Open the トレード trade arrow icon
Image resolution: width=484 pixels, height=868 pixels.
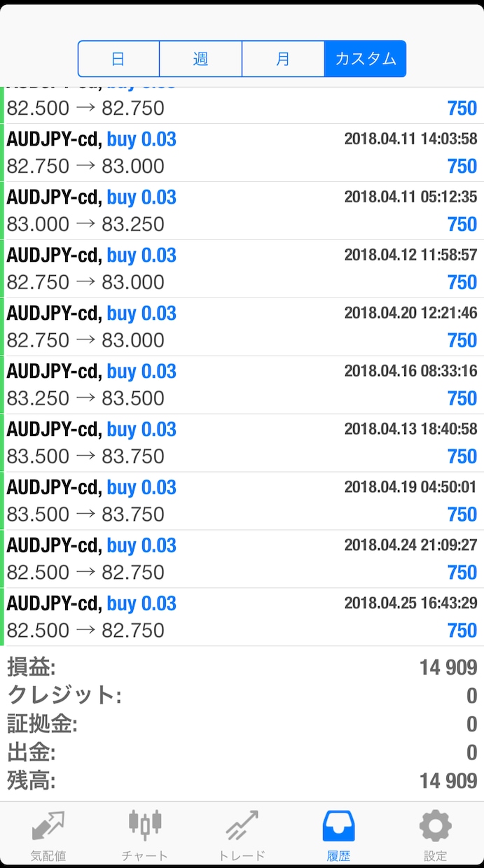242,835
